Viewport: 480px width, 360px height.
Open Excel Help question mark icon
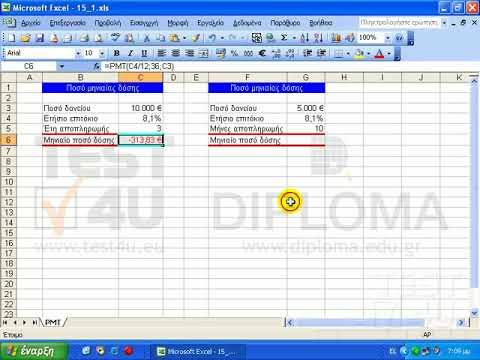[399, 38]
